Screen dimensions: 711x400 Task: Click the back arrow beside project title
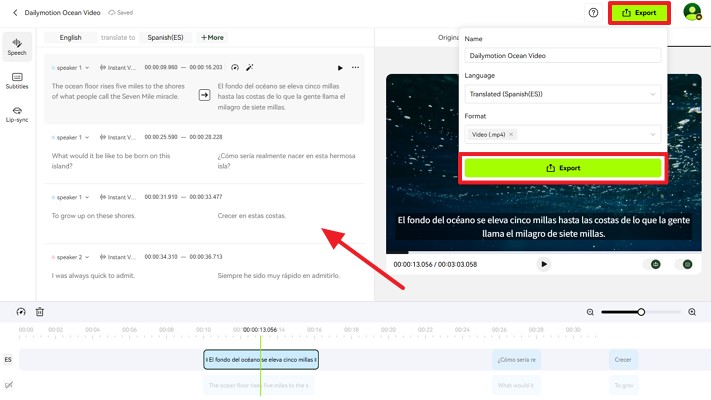coord(15,13)
